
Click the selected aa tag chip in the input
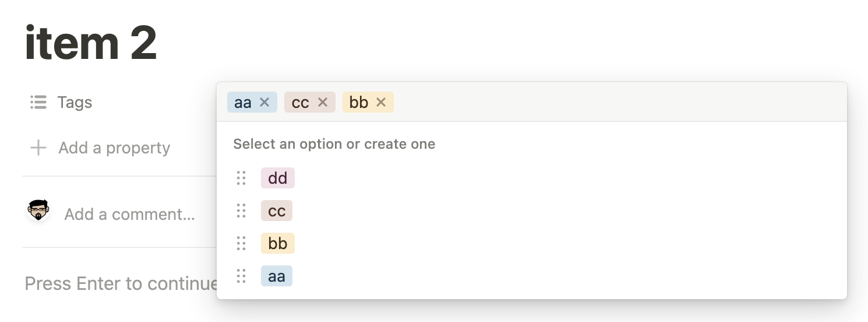point(243,103)
